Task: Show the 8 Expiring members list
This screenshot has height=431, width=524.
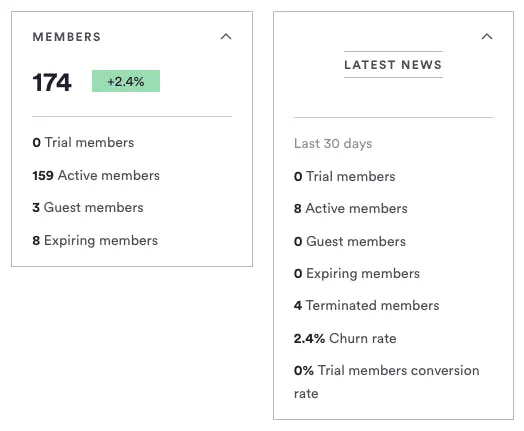Action: point(95,241)
